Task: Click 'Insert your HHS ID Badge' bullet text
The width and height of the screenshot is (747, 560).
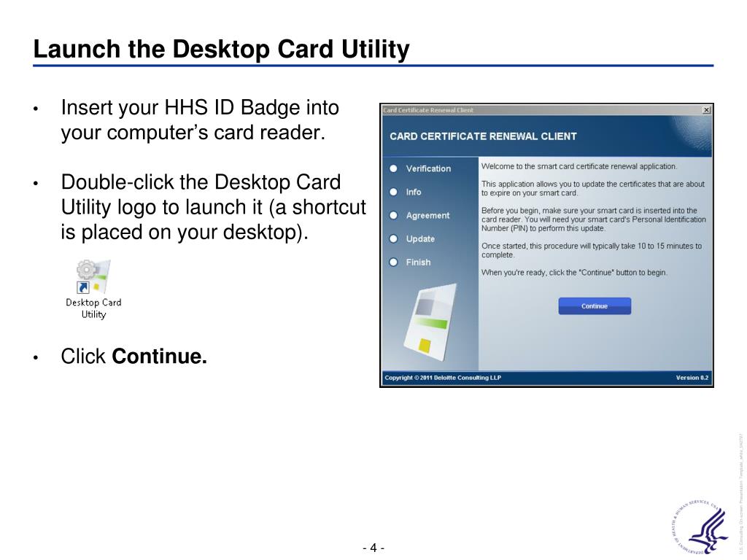Action: [200, 120]
